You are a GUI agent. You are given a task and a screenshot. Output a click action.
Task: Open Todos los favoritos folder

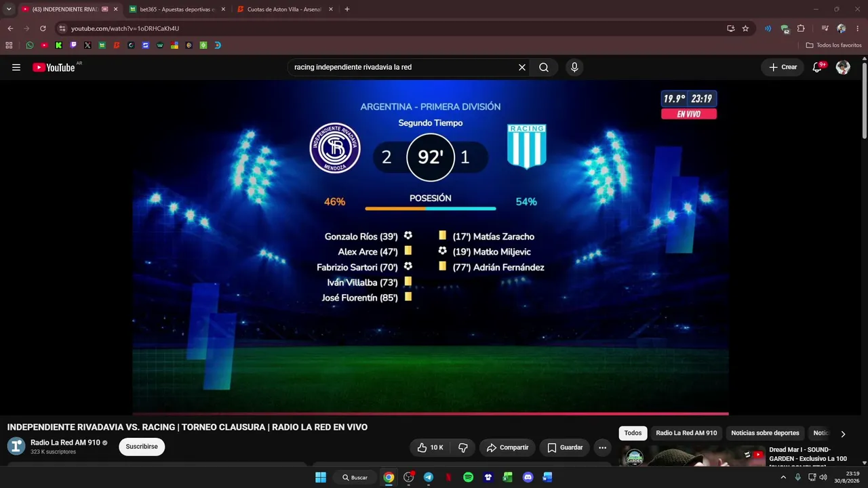pyautogui.click(x=833, y=45)
